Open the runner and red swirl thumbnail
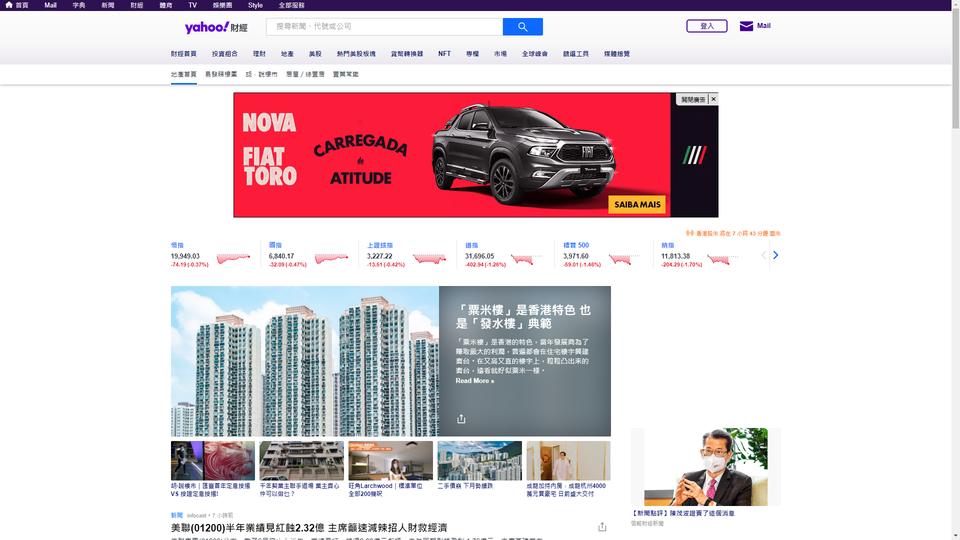The width and height of the screenshot is (960, 540). click(x=212, y=460)
